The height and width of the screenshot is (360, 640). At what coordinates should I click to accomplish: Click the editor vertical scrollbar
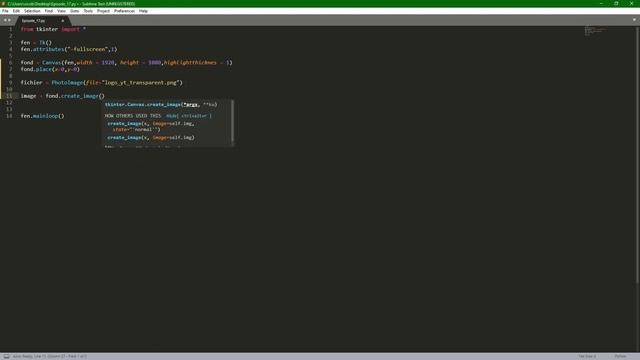(638, 154)
